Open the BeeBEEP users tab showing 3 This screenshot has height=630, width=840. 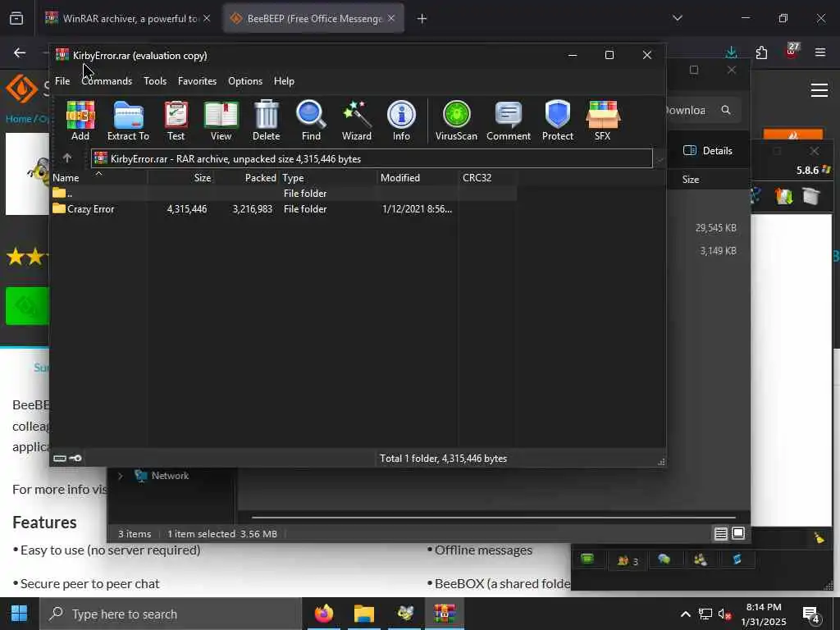click(x=628, y=561)
